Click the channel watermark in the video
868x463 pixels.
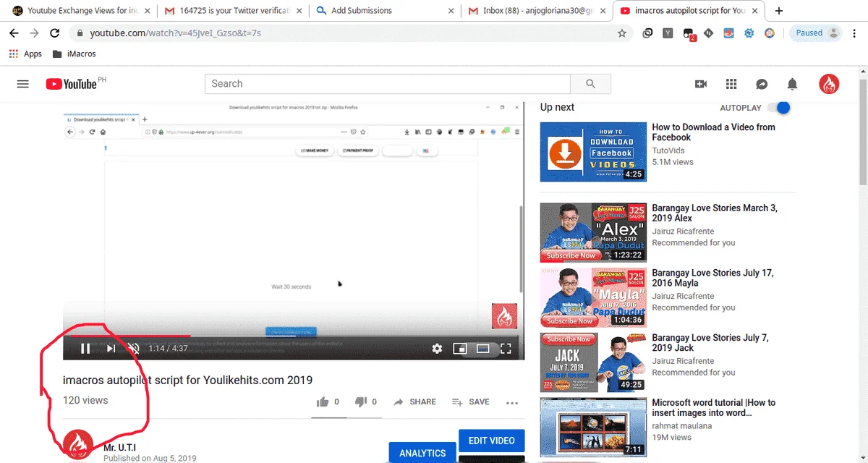coord(505,316)
